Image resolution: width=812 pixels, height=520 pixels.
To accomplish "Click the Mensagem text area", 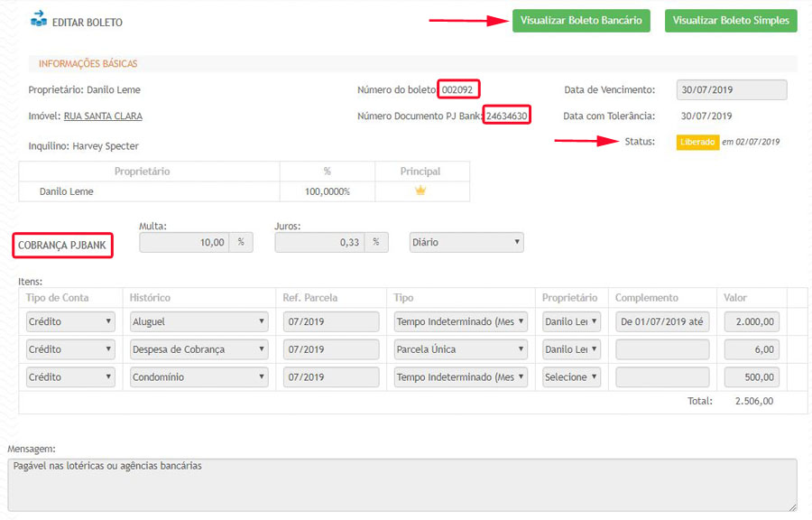I will pos(401,484).
